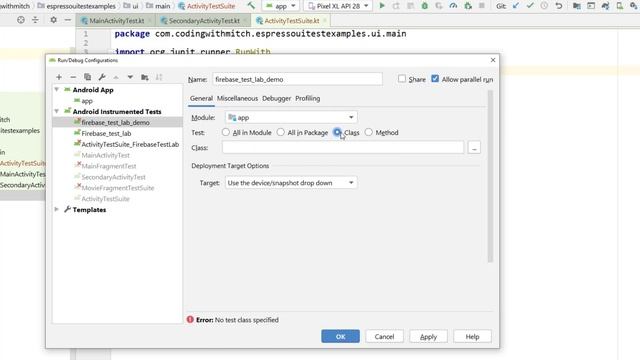
Task: Select MainFragmentTest configuration
Action: (x=109, y=166)
